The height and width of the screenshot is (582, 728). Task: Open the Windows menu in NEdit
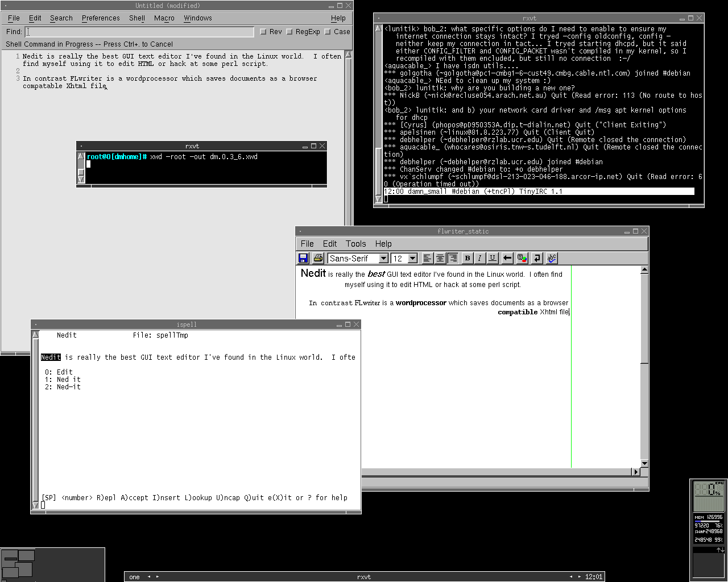(x=198, y=18)
